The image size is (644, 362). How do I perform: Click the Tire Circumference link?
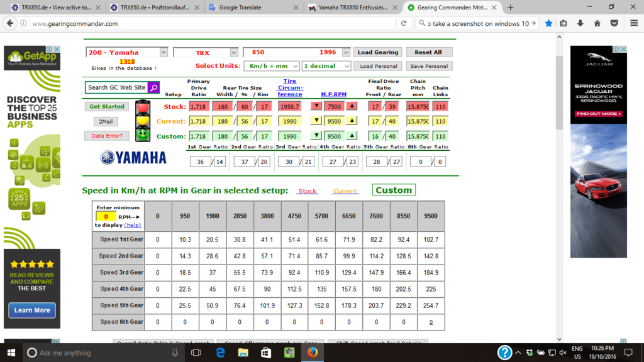(x=289, y=88)
